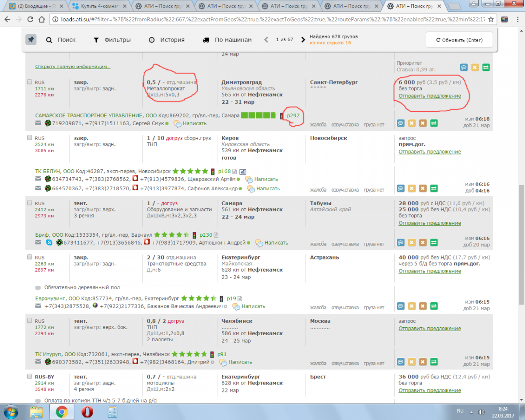Click brown cross icon in Бажанов Вячеслав row
Viewport: 525px width, 420px height.
tap(423, 306)
